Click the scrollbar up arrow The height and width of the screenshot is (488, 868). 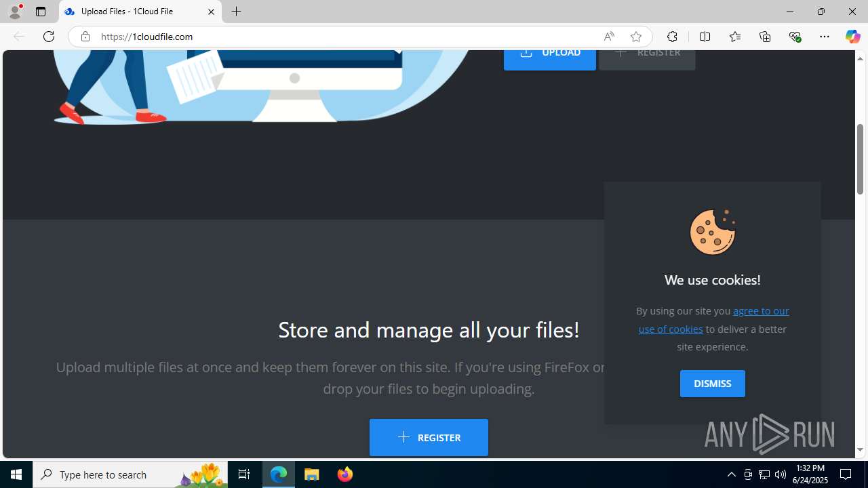(x=861, y=58)
